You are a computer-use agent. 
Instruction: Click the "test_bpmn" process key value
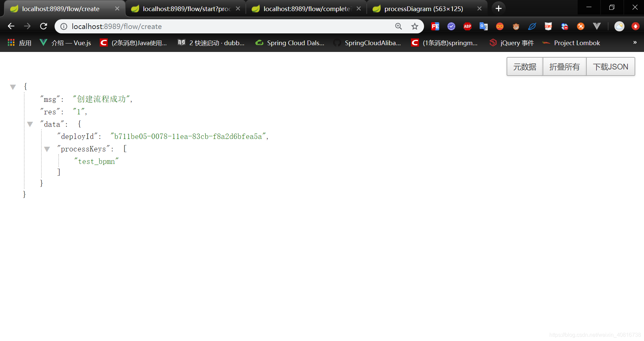click(96, 161)
